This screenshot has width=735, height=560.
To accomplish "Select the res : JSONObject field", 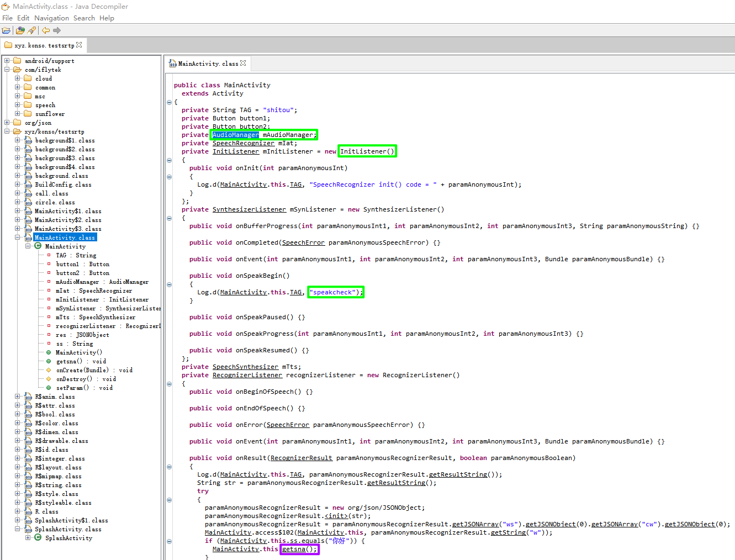I will [82, 335].
